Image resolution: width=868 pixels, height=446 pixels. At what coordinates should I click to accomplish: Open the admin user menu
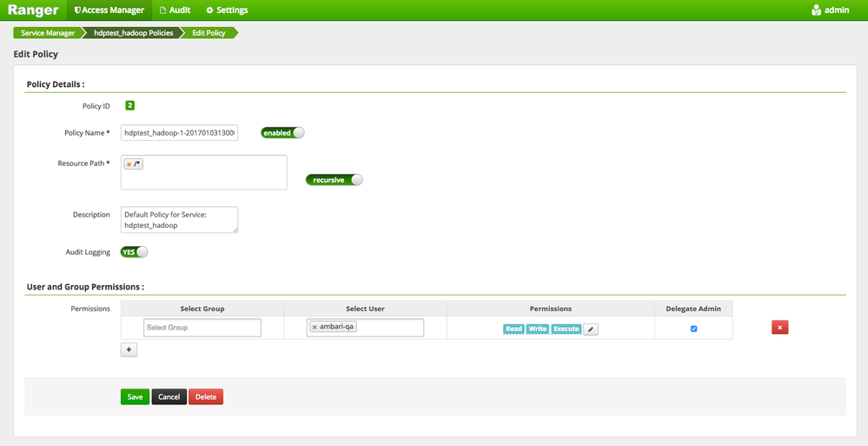point(831,10)
